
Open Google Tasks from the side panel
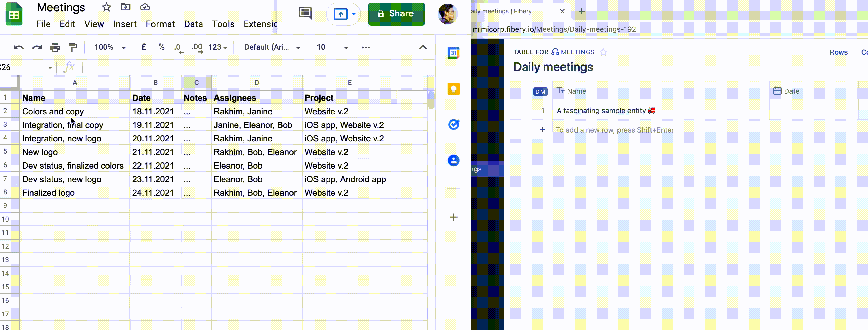coord(453,125)
